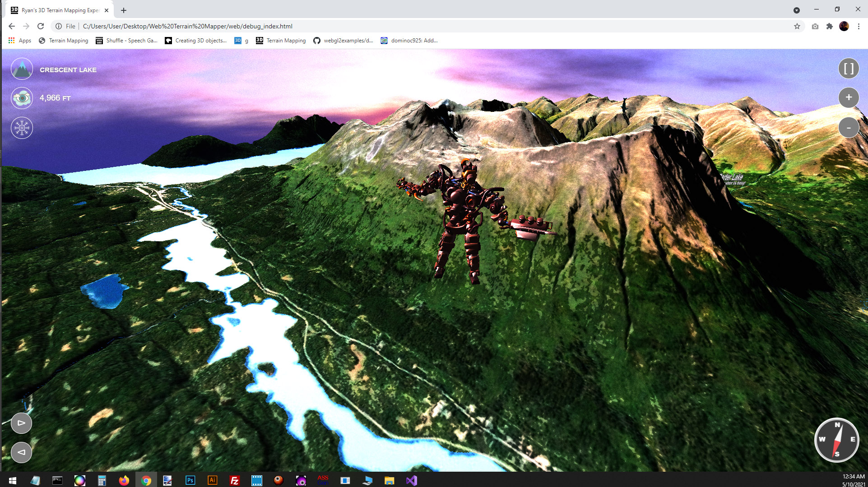
Task: Zoom in with the plus button
Action: point(849,97)
